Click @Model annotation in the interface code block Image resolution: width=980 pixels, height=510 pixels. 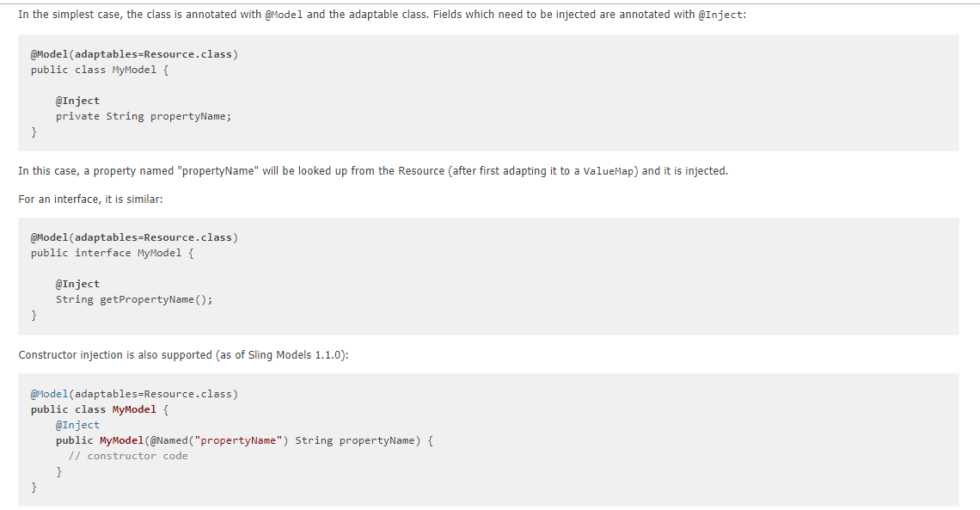pos(134,237)
